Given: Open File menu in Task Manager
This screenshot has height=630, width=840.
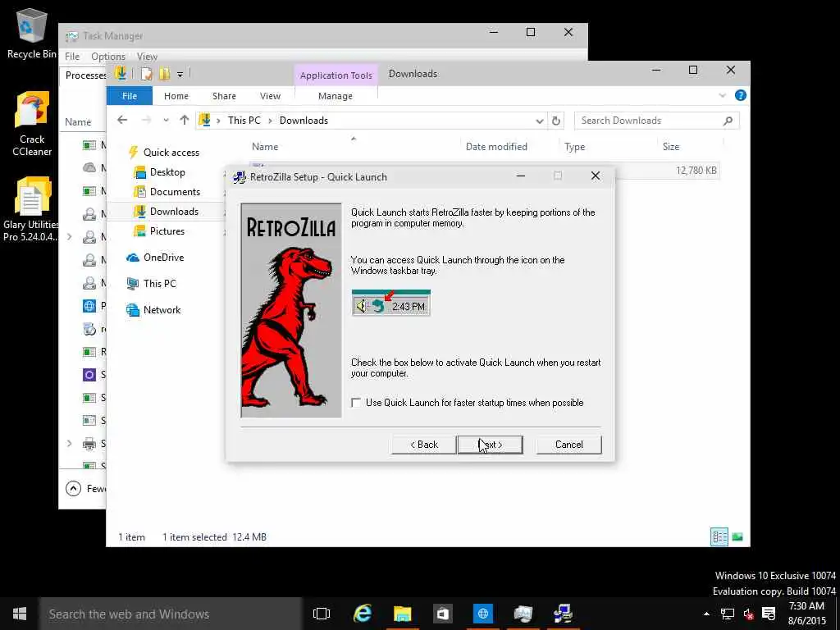Looking at the screenshot, I should [72, 57].
